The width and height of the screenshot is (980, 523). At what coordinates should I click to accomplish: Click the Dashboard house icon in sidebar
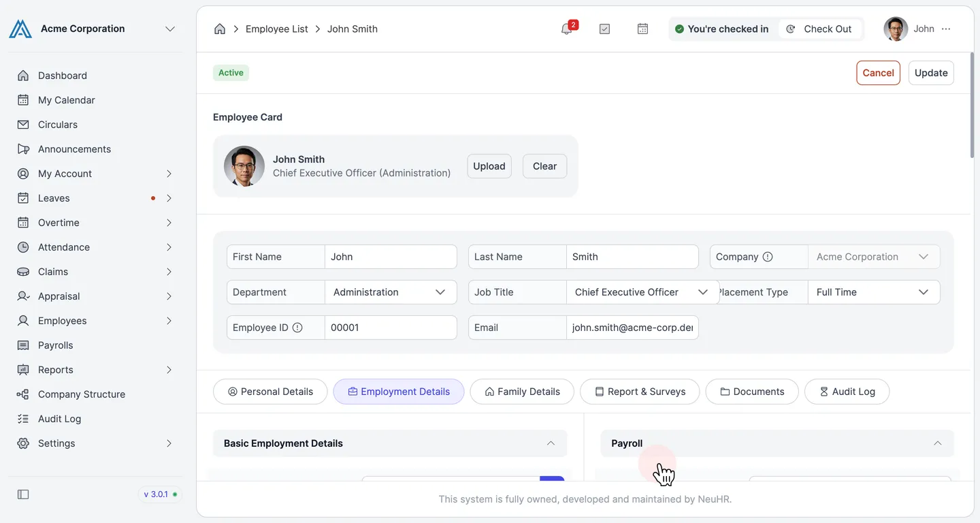click(x=23, y=76)
